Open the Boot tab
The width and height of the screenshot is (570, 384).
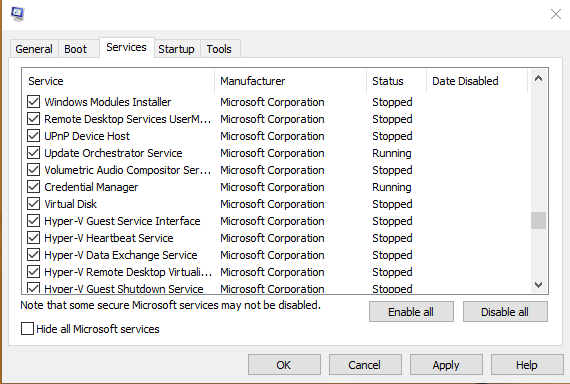point(76,49)
